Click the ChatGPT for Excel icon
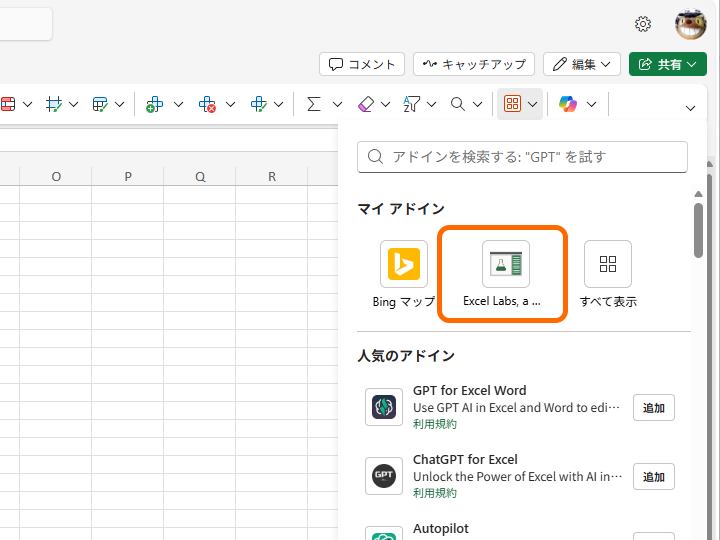Screen dimensions: 720x540 pyautogui.click(x=384, y=476)
